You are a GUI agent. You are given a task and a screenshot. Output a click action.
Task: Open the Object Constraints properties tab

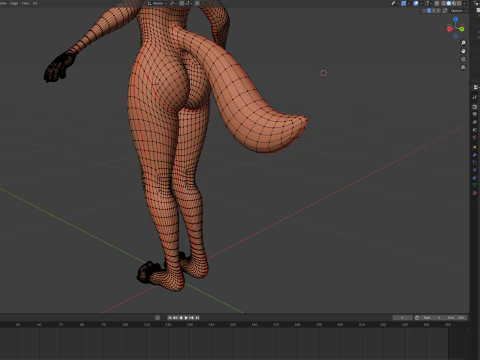475,178
